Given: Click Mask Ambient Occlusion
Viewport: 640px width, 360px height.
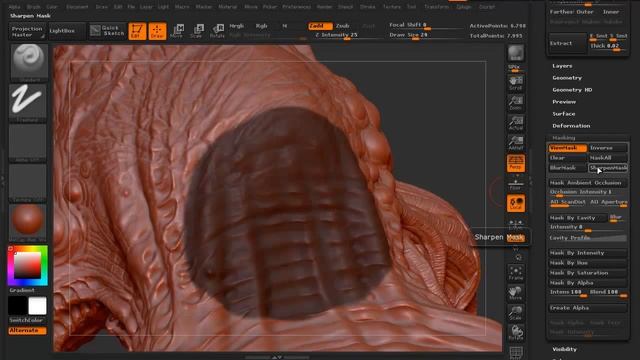Looking at the screenshot, I should [x=588, y=183].
